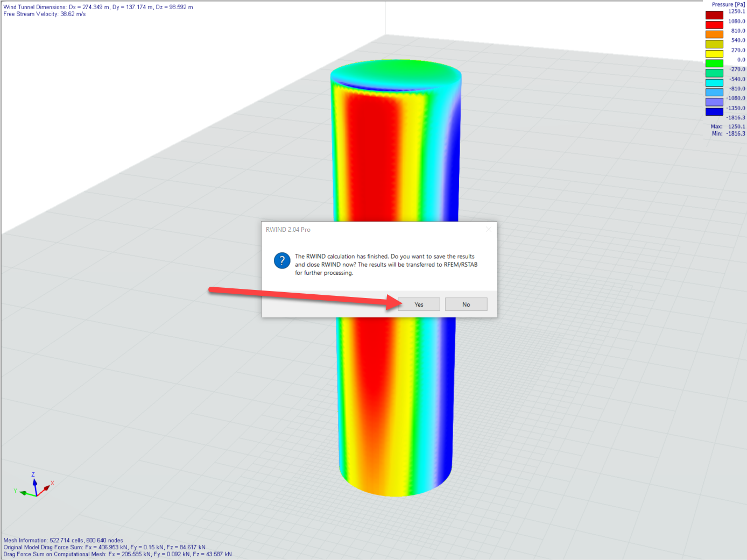Click the XYZ coordinate axes gizmo
This screenshot has width=747, height=560.
34,485
